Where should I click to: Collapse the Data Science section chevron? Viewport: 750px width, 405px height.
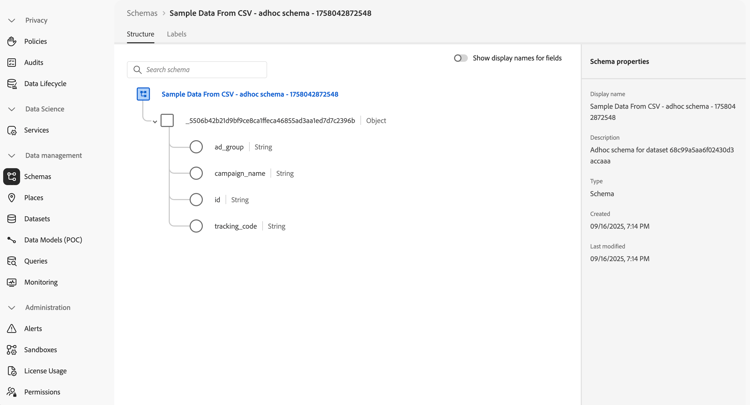[x=11, y=109]
